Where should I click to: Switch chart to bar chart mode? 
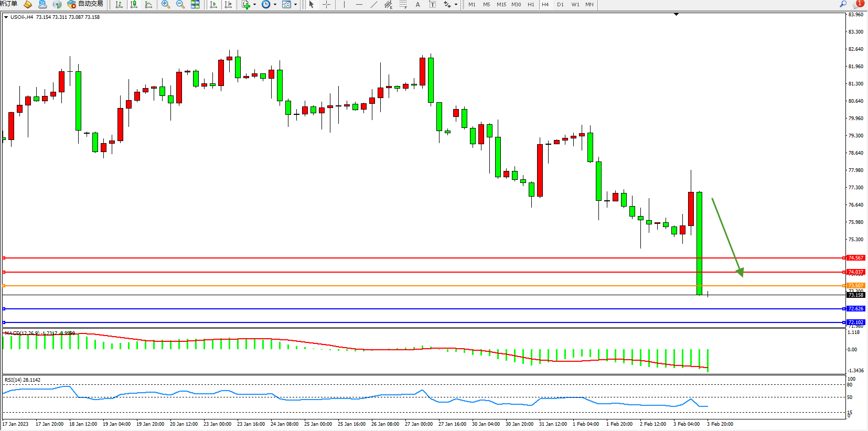[119, 5]
